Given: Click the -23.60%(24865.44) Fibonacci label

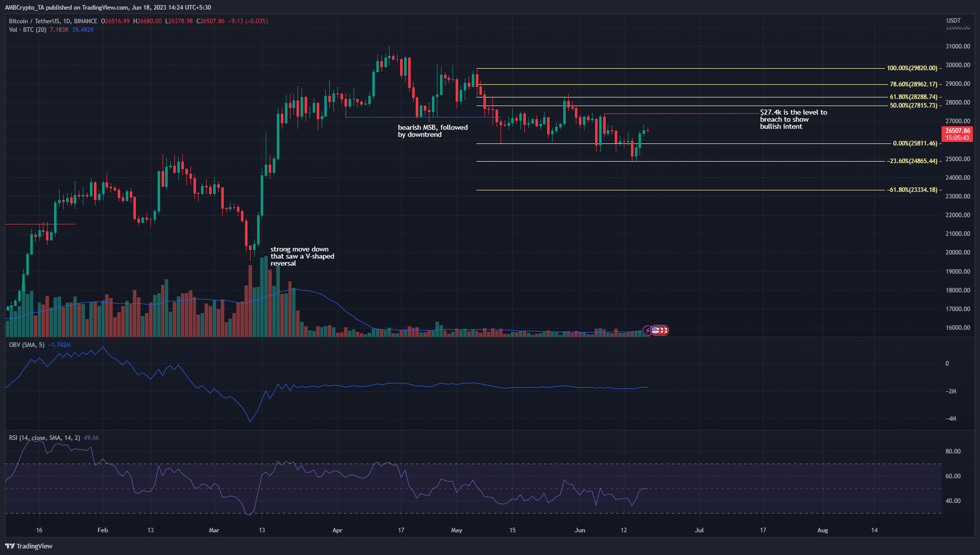Looking at the screenshot, I should click(912, 161).
